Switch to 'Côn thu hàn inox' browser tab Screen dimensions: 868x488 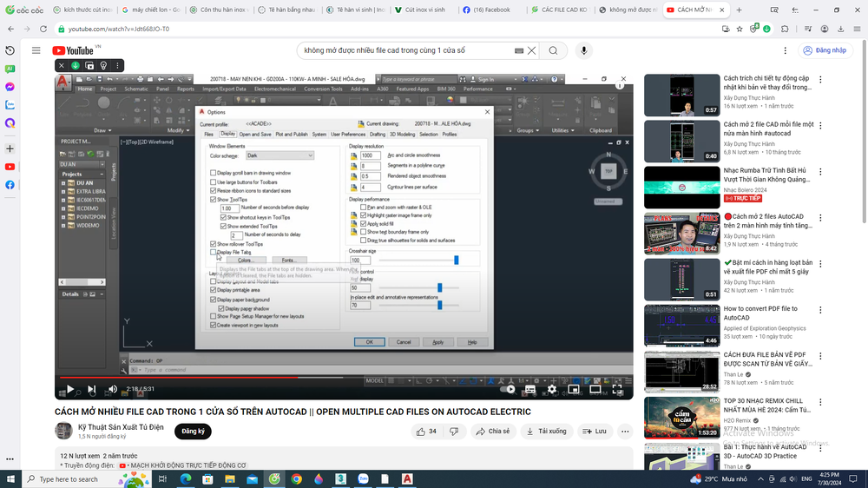click(x=220, y=10)
